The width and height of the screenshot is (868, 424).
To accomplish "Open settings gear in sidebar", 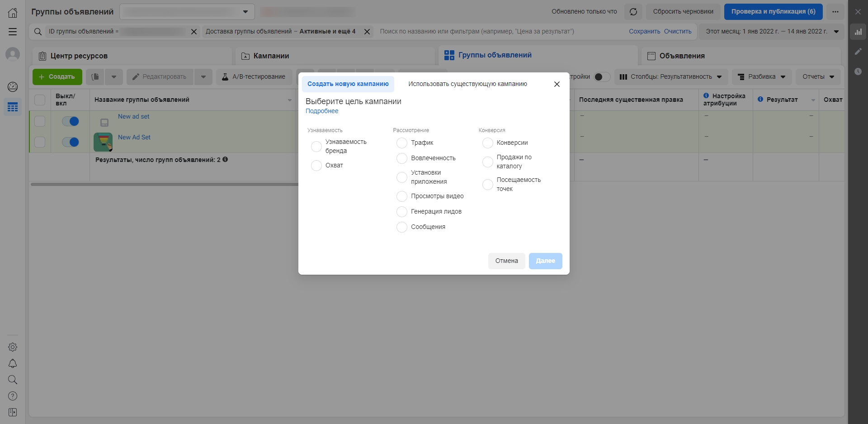I will pyautogui.click(x=13, y=347).
